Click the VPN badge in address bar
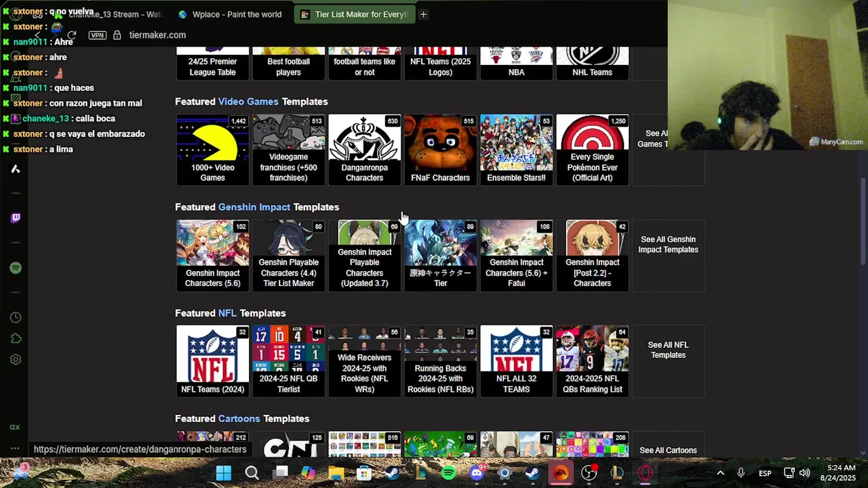868x488 pixels. coord(98,35)
